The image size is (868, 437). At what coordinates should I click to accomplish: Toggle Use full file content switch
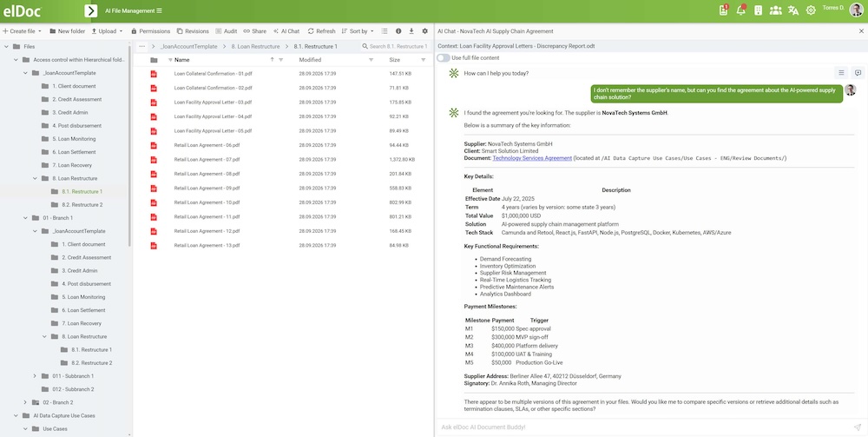[444, 57]
